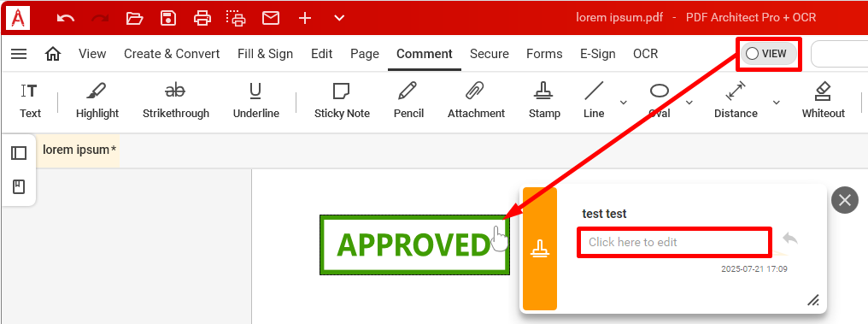This screenshot has width=868, height=324.
Task: Open the Fill & Sign tab
Action: (x=265, y=54)
